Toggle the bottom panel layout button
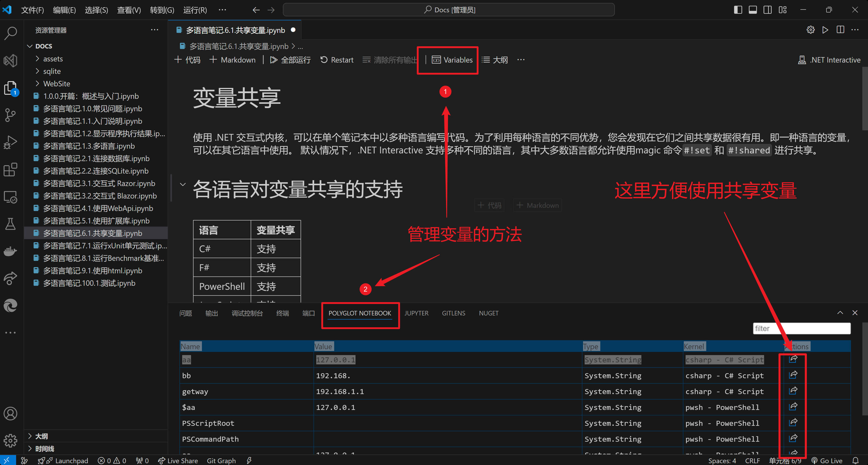 point(752,10)
